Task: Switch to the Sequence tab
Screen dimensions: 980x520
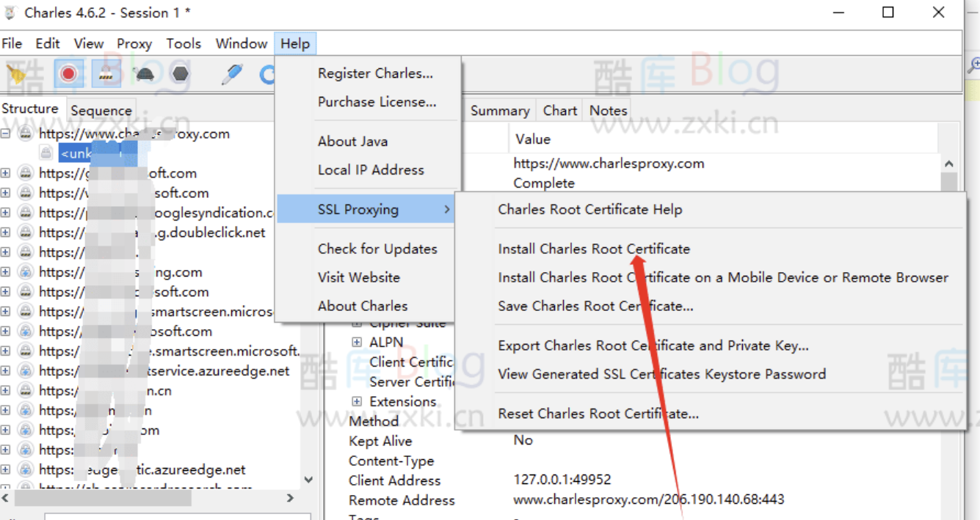Action: pos(101,111)
